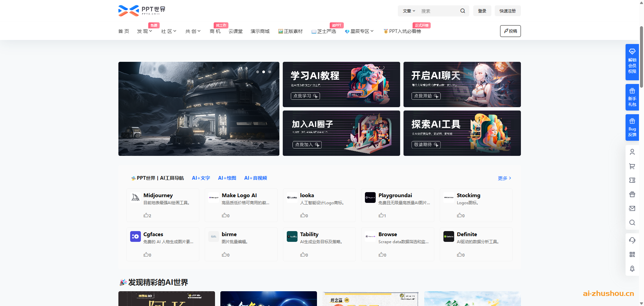The image size is (644, 306).
Task: Switch to the 云课堂 menu item
Action: (x=235, y=31)
